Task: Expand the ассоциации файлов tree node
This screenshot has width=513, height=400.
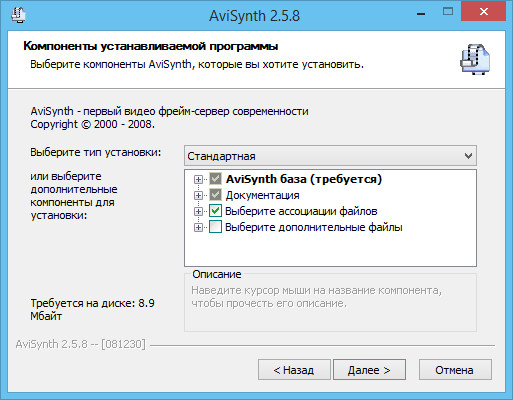Action: [198, 211]
